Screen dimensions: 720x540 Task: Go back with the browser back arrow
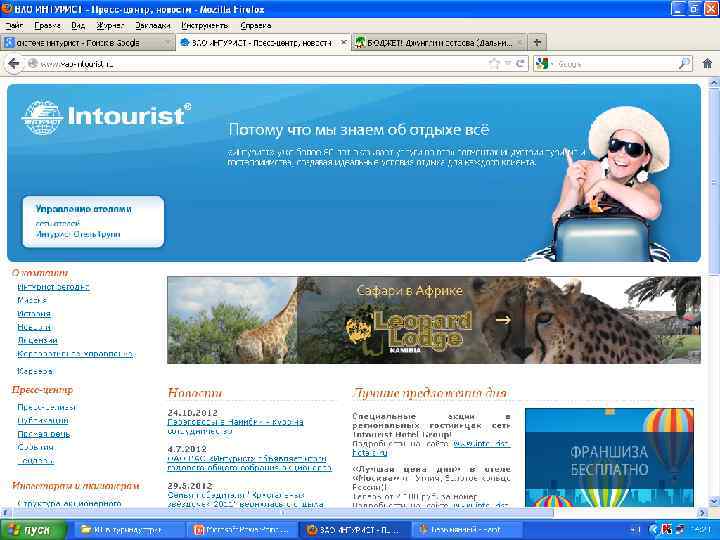(x=13, y=63)
